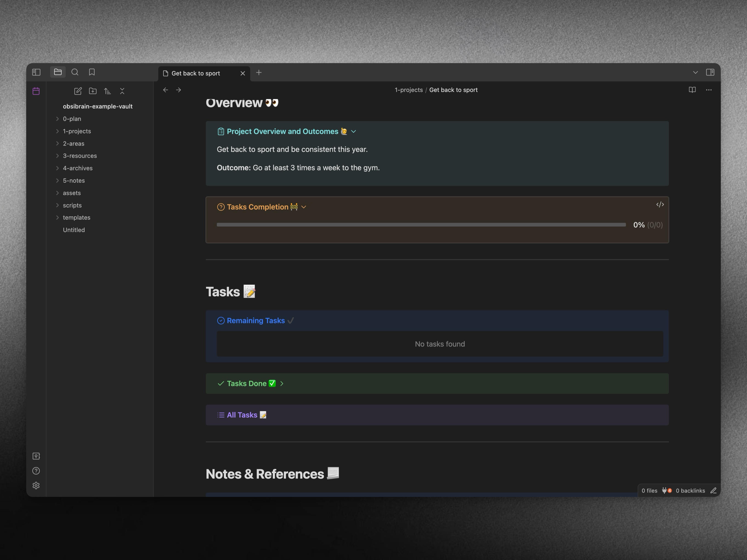Click the 1-projects breadcrumb link
The height and width of the screenshot is (560, 747).
409,90
